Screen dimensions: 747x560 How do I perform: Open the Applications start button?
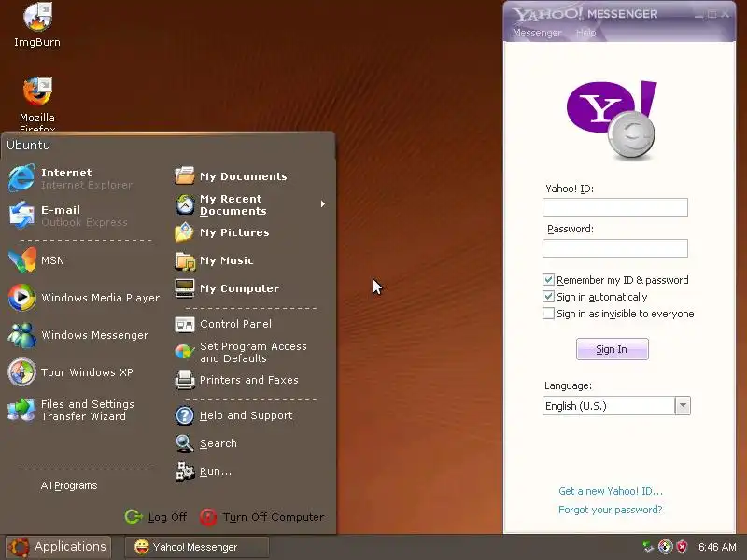pos(58,547)
